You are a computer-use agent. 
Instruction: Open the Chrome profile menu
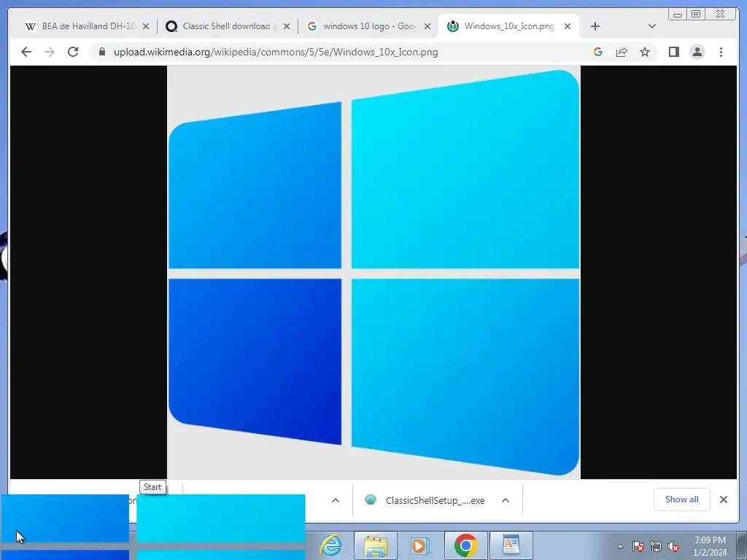click(x=697, y=52)
